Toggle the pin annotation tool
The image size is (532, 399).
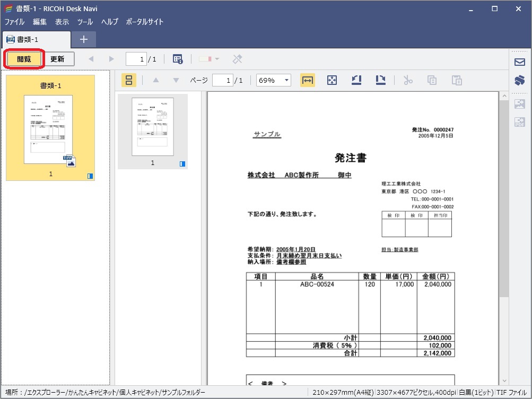click(x=237, y=59)
